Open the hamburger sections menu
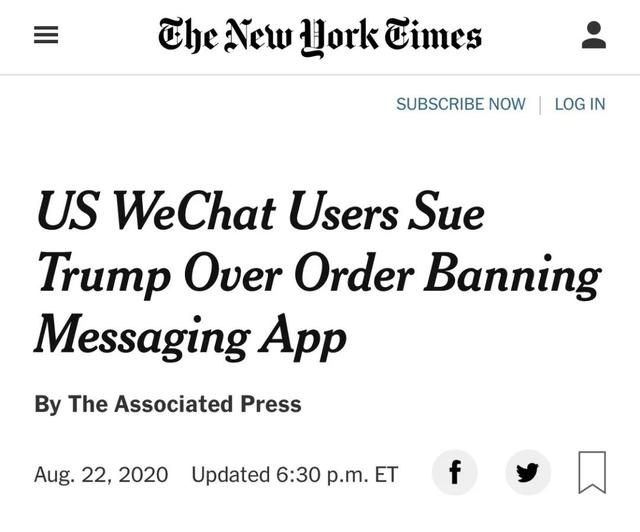Screen dimensions: 640x532 point(46,37)
